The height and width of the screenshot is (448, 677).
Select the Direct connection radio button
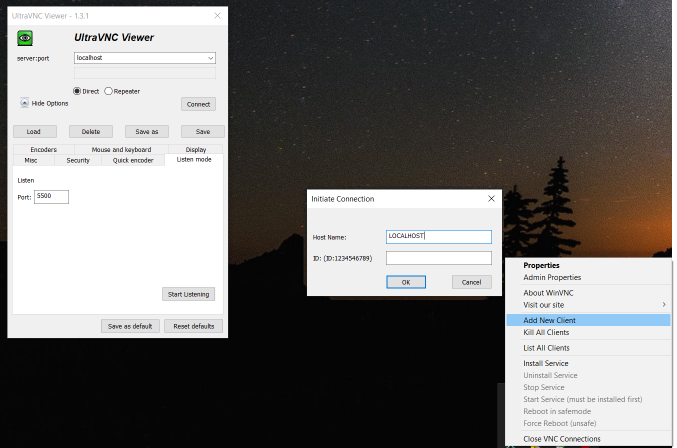pyautogui.click(x=78, y=91)
